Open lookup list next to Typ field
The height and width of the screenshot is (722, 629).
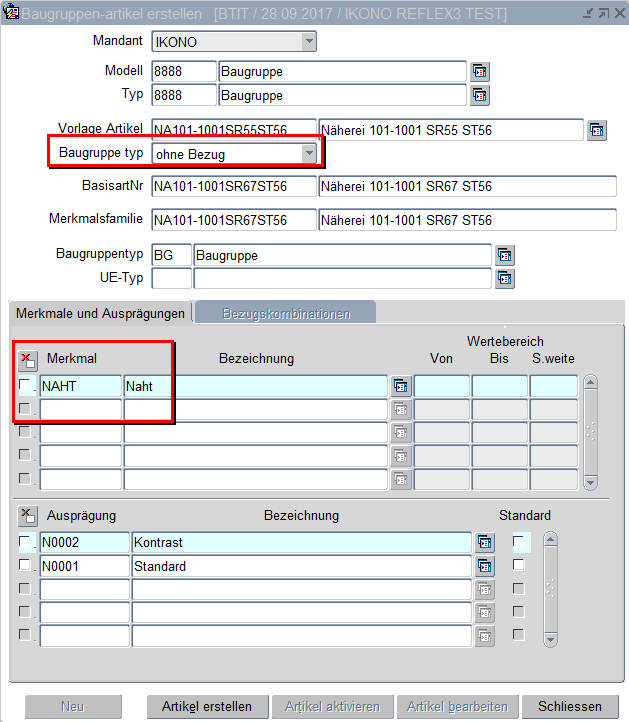480,96
